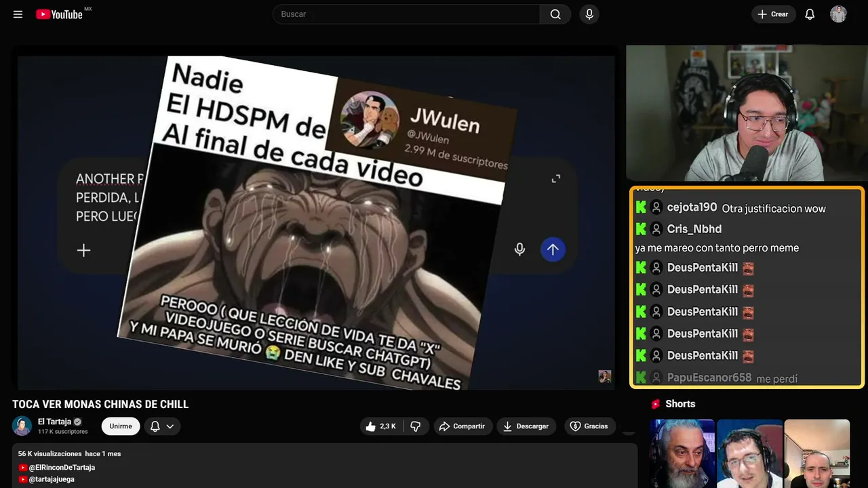Dislike this video
Viewport: 868px width, 488px height.
point(416,426)
